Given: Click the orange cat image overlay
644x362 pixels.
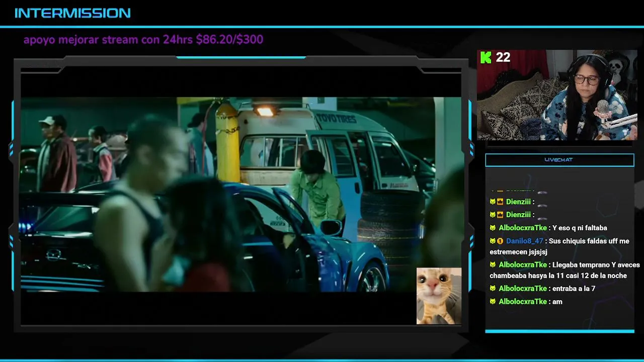Looking at the screenshot, I should pyautogui.click(x=439, y=296).
